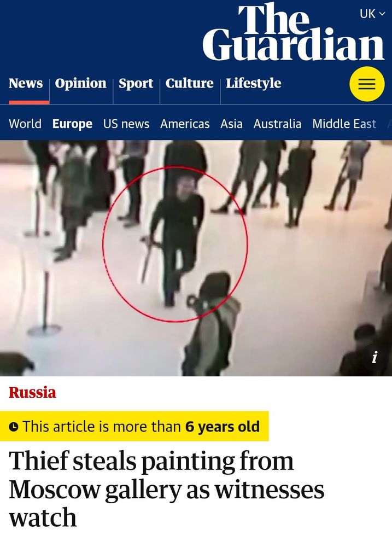Open the gallery theft CCTV image
This screenshot has width=392, height=547.
pos(196,258)
